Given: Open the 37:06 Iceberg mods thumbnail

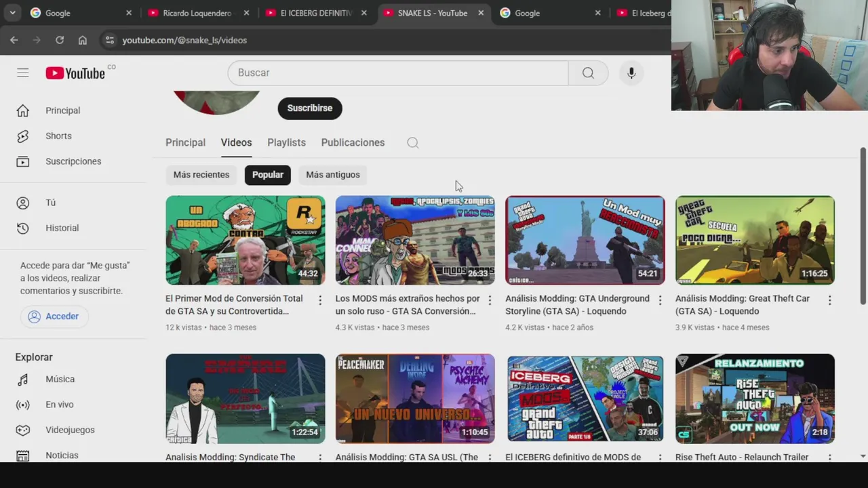Looking at the screenshot, I should [x=585, y=399].
